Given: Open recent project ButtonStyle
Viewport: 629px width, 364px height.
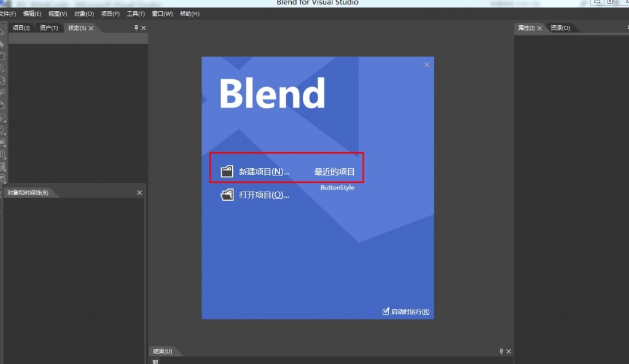Looking at the screenshot, I should point(337,188).
